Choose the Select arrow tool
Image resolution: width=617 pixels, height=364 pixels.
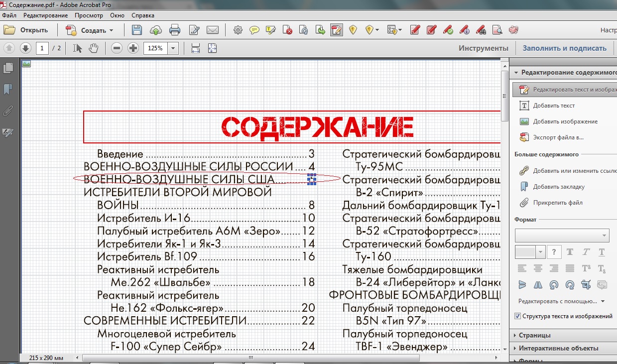click(77, 48)
